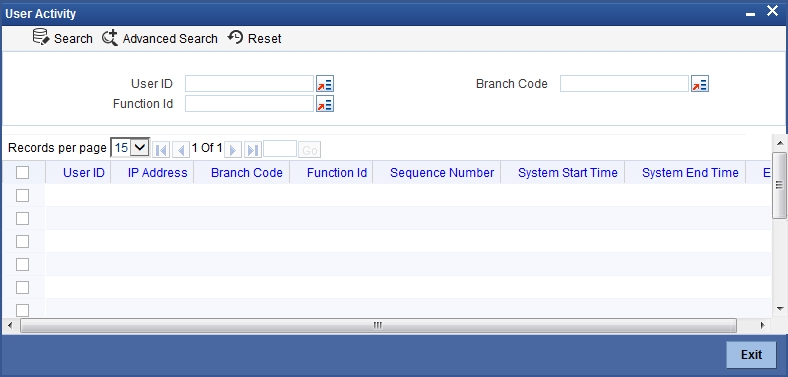
Task: Tick the checkbox of the sixth table row
Action: tap(23, 310)
